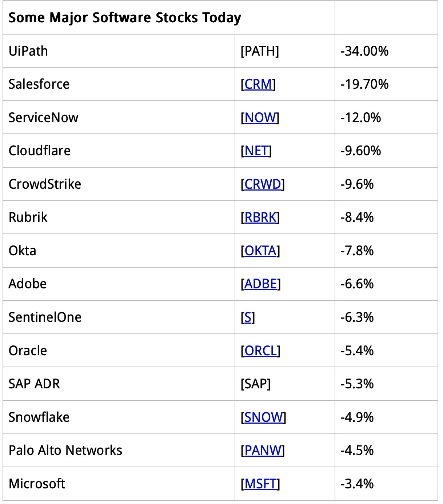The height and width of the screenshot is (504, 443).
Task: Open the MSFT ticker link
Action: (x=260, y=484)
